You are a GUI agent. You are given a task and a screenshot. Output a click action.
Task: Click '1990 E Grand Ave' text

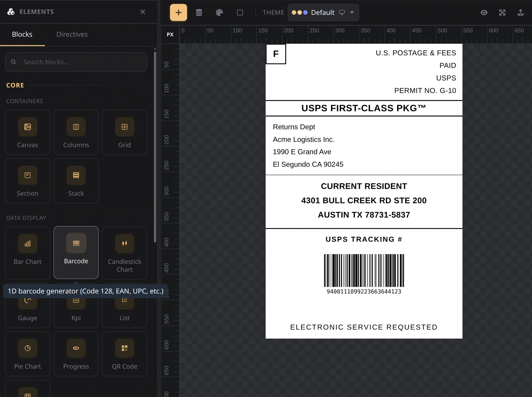point(302,152)
